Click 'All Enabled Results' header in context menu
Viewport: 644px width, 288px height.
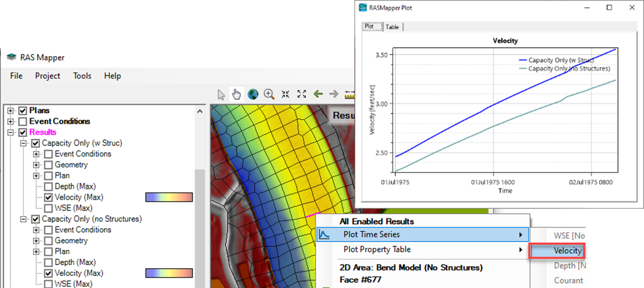pyautogui.click(x=377, y=222)
